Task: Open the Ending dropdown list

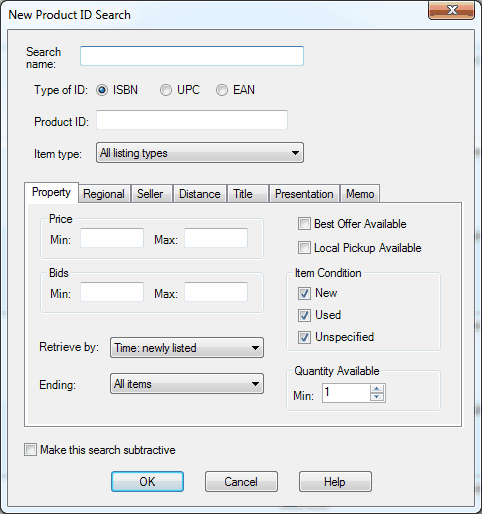Action: coord(187,384)
